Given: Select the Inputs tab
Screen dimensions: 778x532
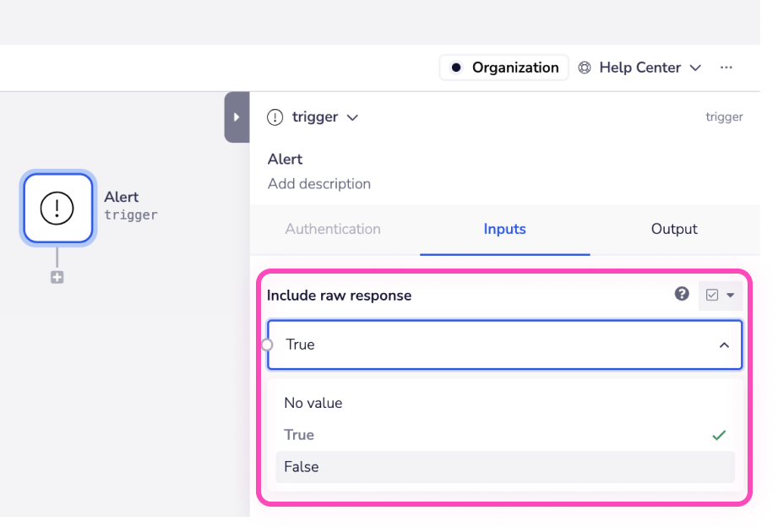Looking at the screenshot, I should (x=504, y=229).
